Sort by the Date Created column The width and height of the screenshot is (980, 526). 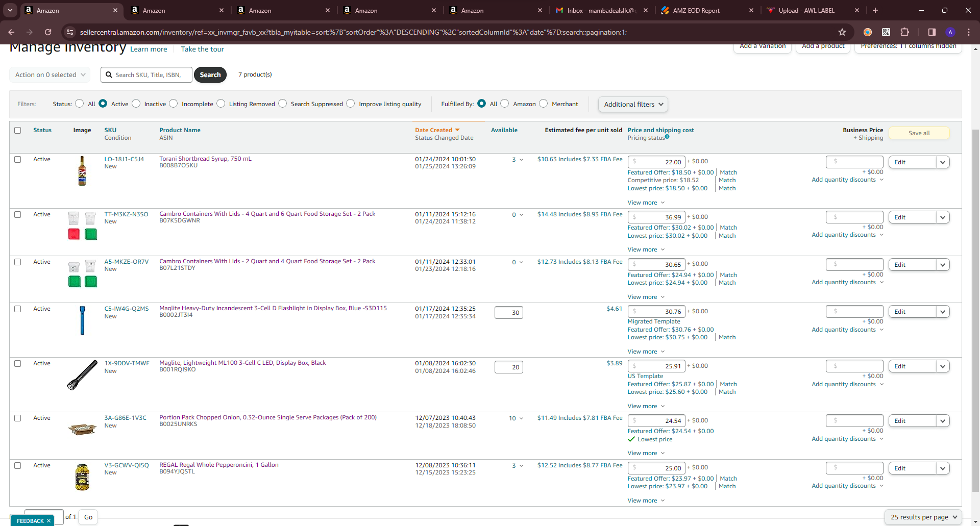[x=437, y=130]
